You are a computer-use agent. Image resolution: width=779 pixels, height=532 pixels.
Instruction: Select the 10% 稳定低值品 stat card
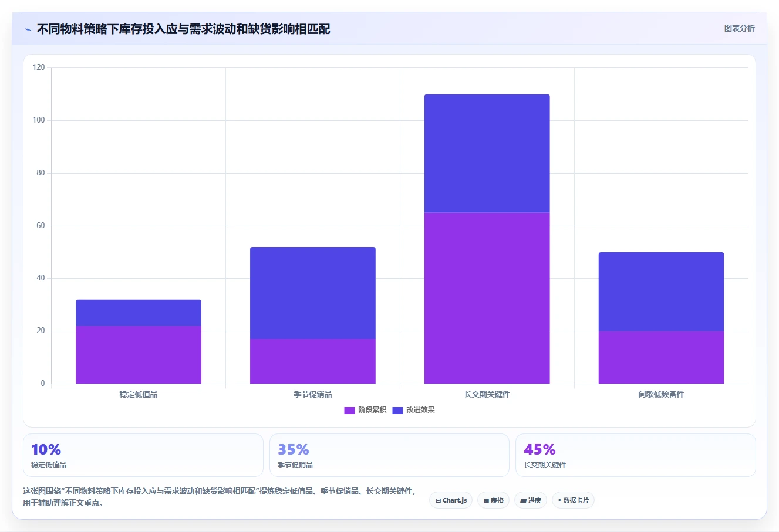coord(143,455)
